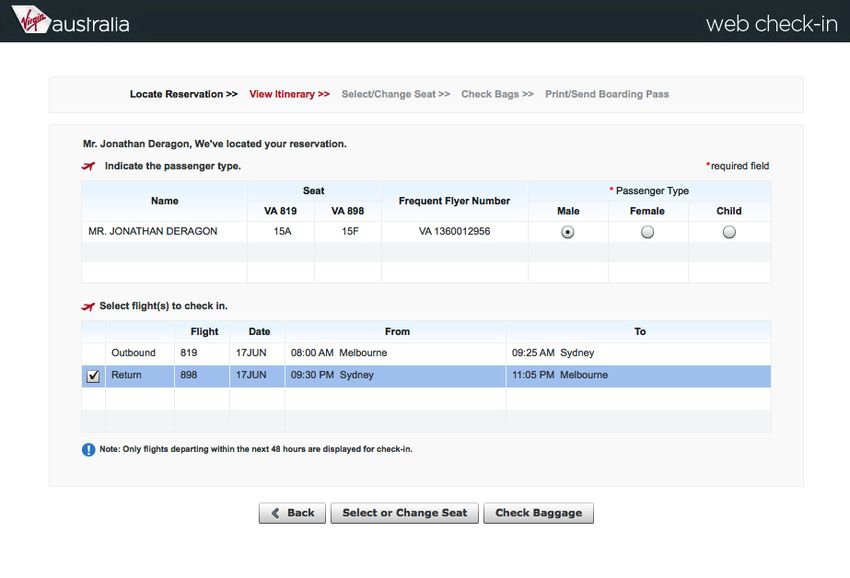850x578 pixels.
Task: Click the VA 898 column header
Action: tap(347, 211)
